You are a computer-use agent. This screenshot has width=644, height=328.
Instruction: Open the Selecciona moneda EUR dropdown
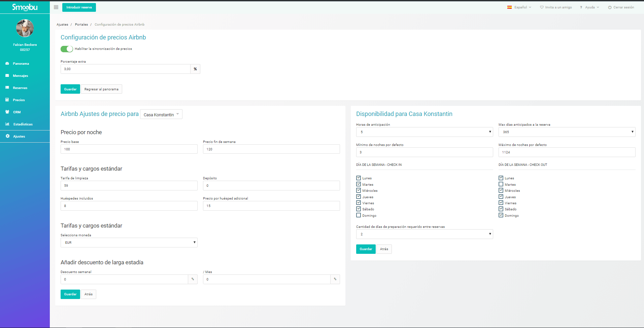tap(129, 242)
